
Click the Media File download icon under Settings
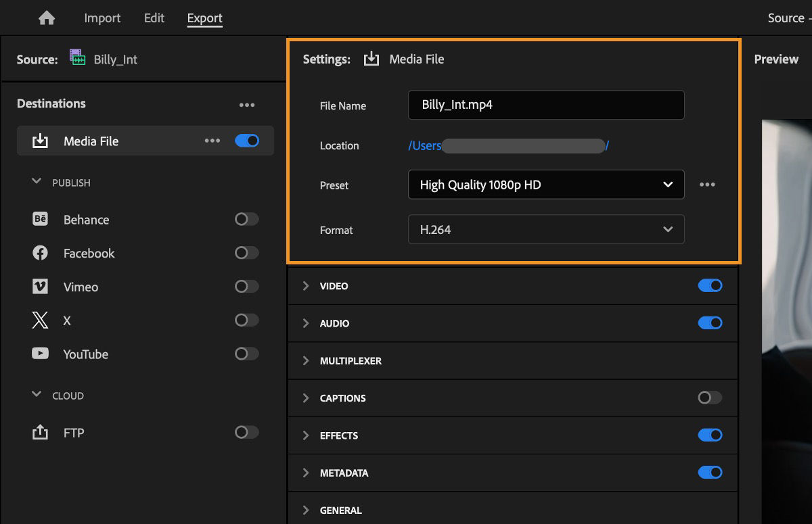(x=371, y=59)
